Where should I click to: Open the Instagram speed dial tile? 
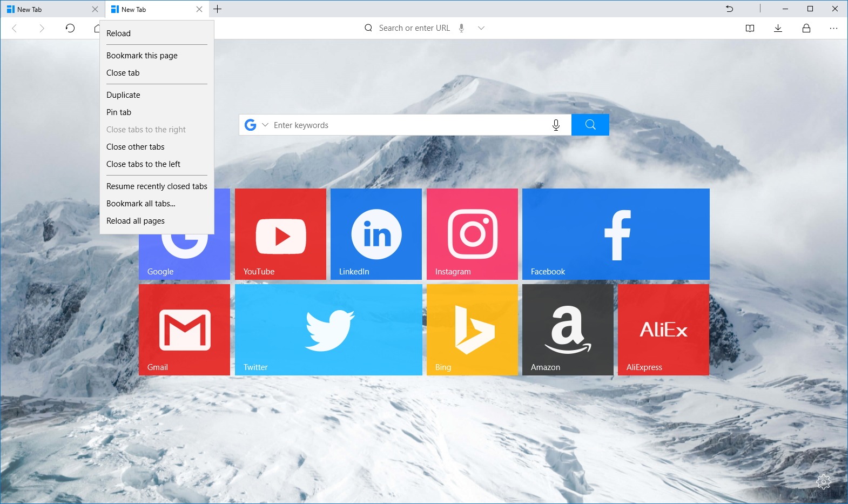(x=472, y=234)
